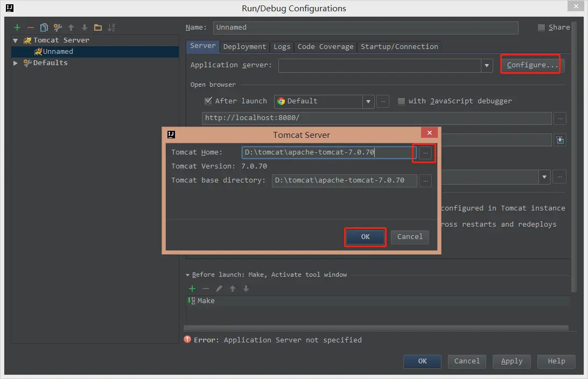
Task: Click the horizontal scrollbar above error
Action: (x=376, y=328)
